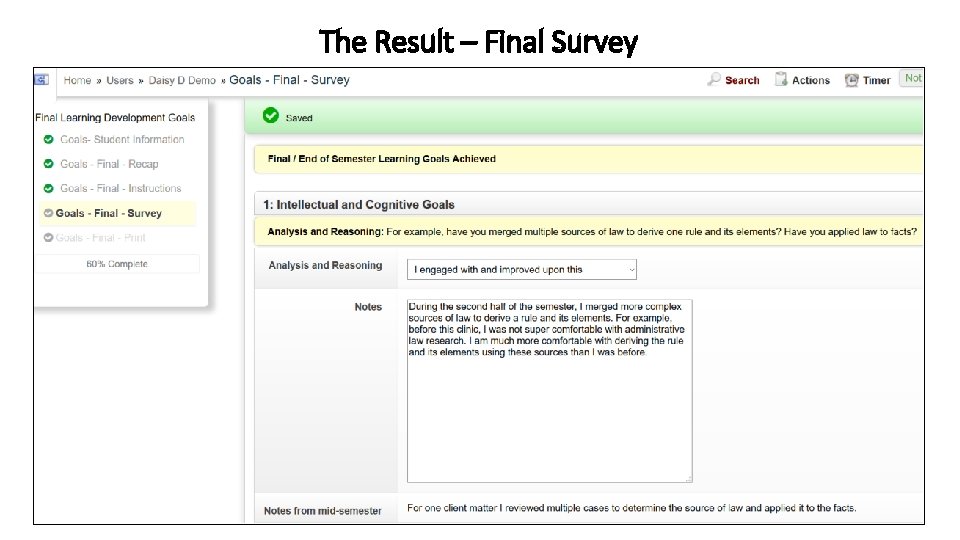Click the green Saved checkmark icon
Image resolution: width=960 pixels, height=540 pixels.
[x=270, y=116]
